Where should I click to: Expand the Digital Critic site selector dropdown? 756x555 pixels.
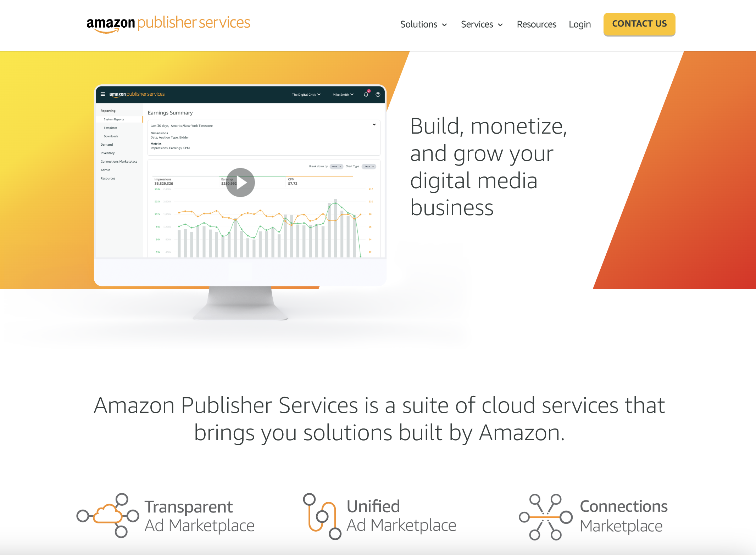304,94
